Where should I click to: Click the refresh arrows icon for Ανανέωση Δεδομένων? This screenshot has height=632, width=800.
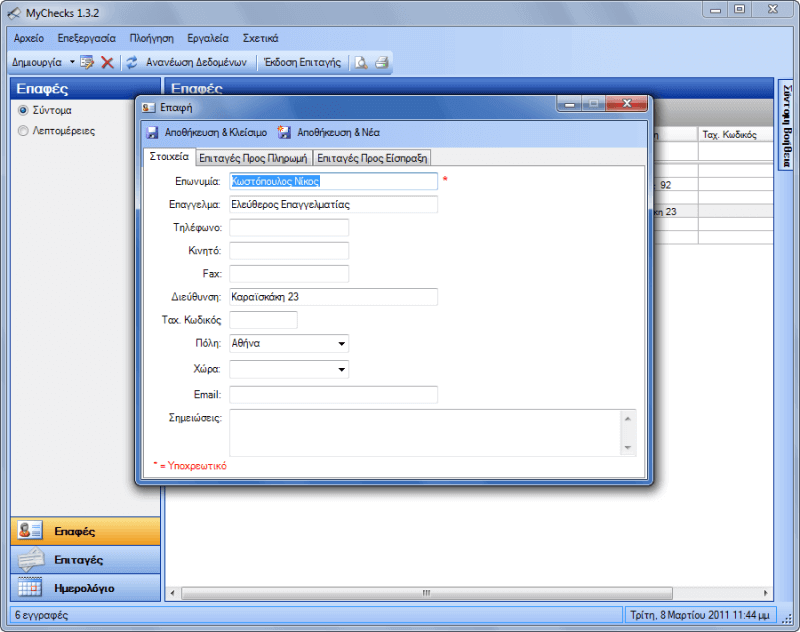coord(131,62)
